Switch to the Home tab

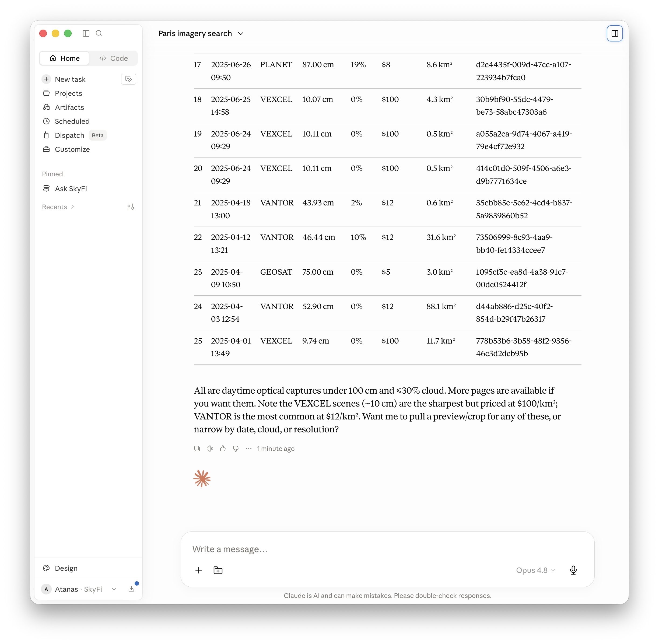65,58
